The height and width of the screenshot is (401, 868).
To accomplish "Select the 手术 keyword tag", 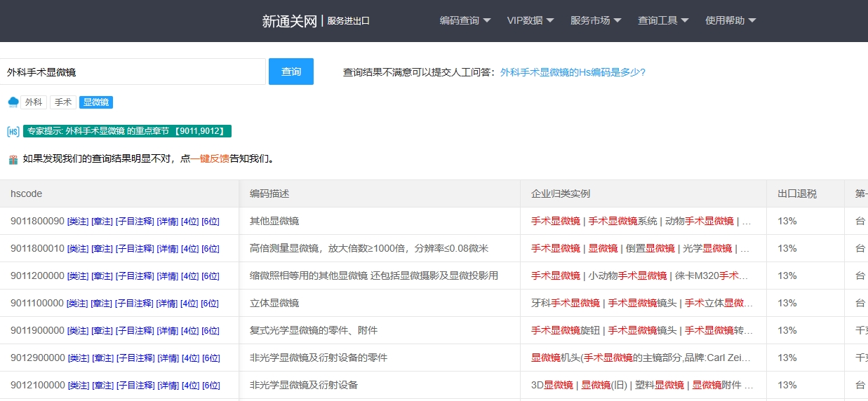I will point(63,102).
